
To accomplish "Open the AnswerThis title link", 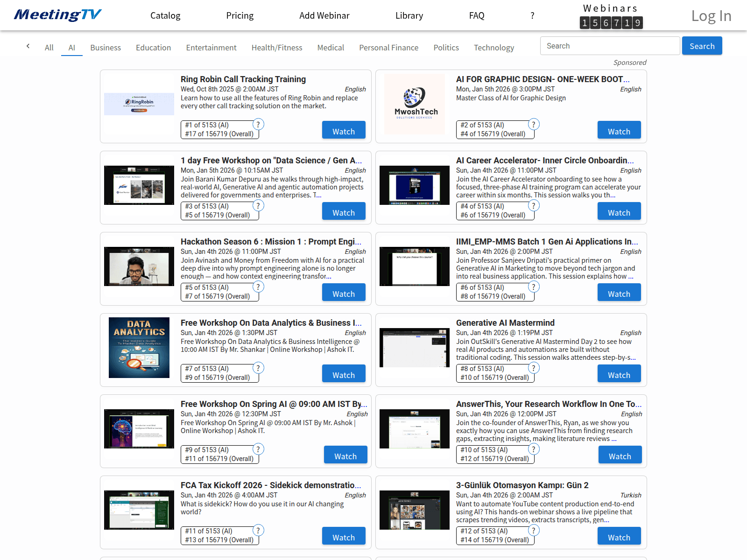I will [x=549, y=404].
